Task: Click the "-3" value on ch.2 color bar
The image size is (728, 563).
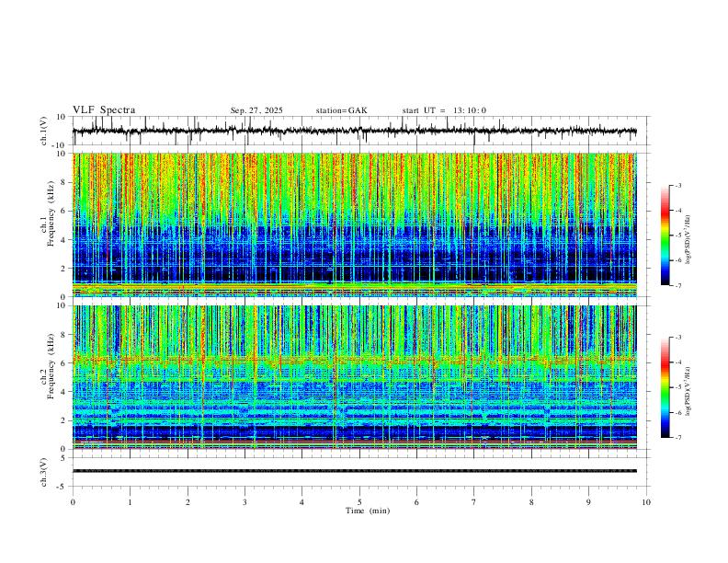Action: click(677, 338)
